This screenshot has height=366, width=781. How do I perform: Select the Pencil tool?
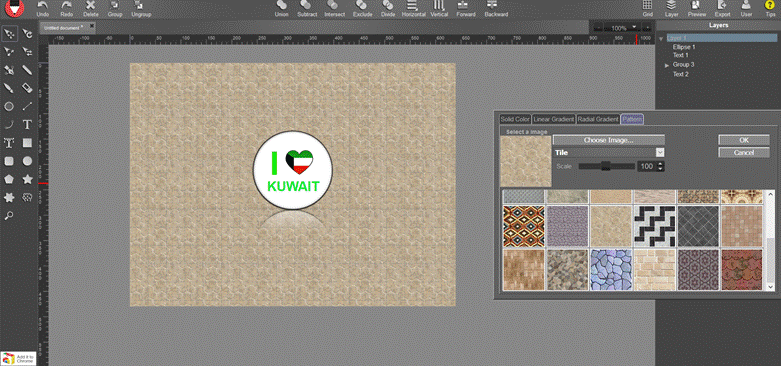[27, 70]
